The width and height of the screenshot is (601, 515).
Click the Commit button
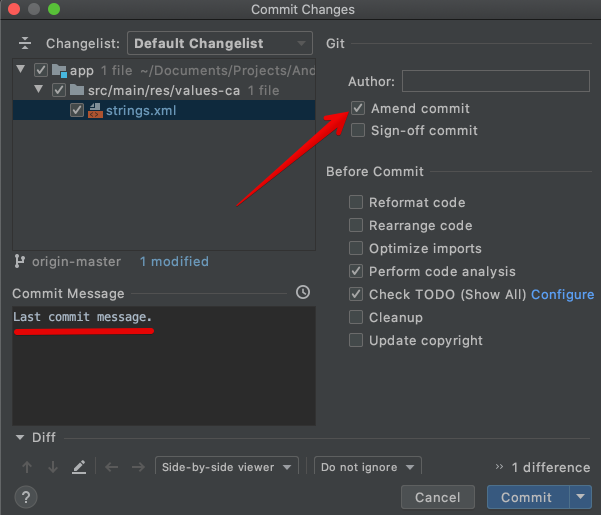tap(528, 497)
